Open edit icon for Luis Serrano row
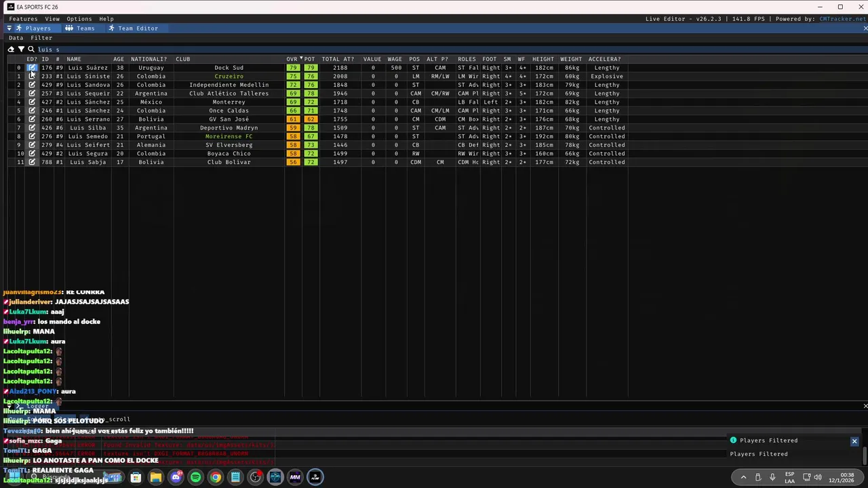 (x=32, y=119)
